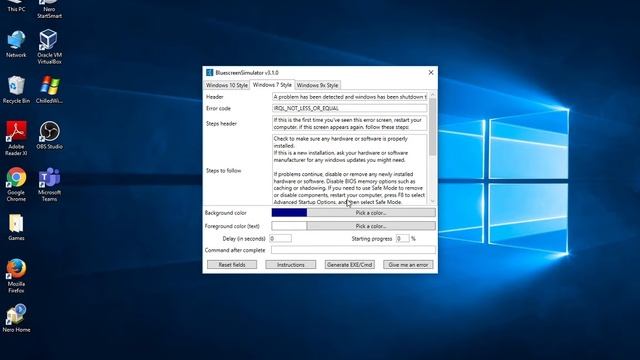Open the Nero Home shortcut
This screenshot has height=360, width=640.
(x=16, y=318)
